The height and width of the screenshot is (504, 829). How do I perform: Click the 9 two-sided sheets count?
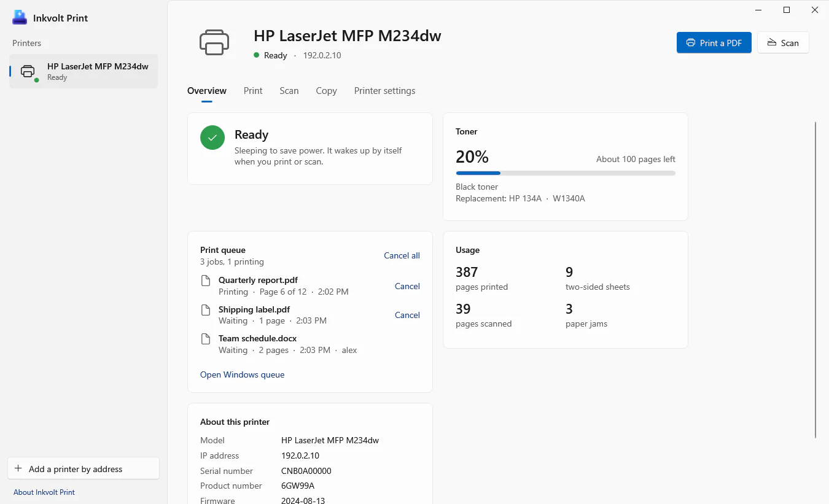click(x=569, y=272)
